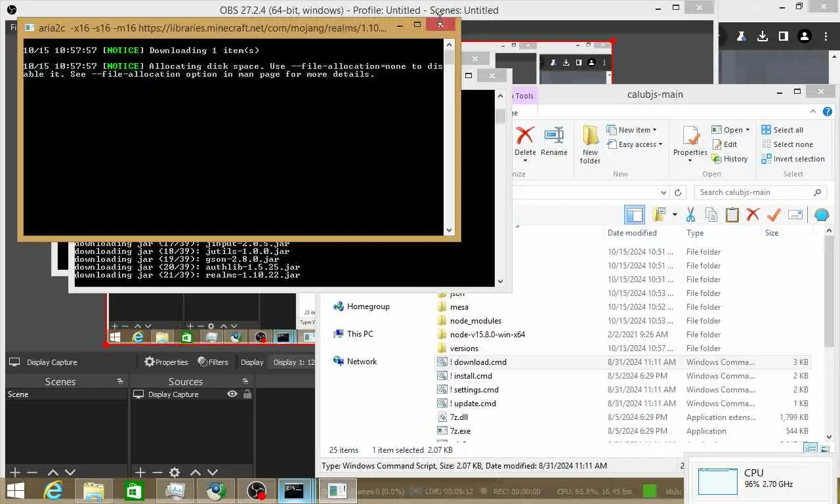The width and height of the screenshot is (840, 504).
Task: Toggle the preview pane layout icon
Action: (634, 215)
